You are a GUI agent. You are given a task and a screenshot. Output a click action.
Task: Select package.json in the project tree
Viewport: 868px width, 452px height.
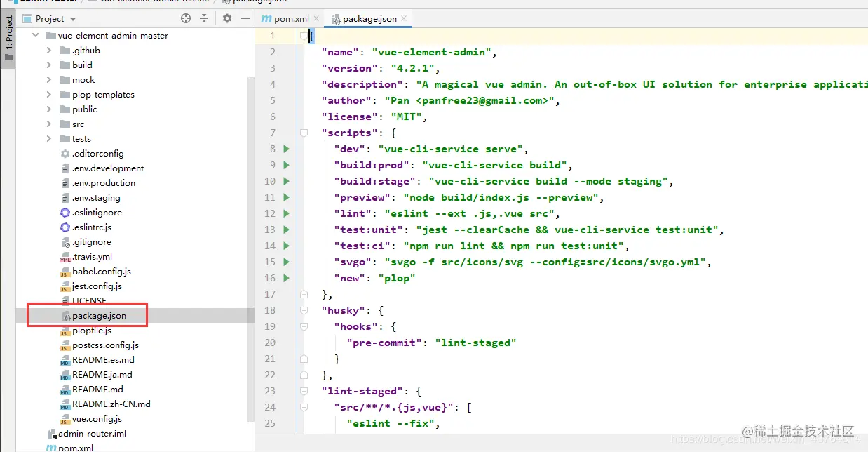[x=99, y=316]
